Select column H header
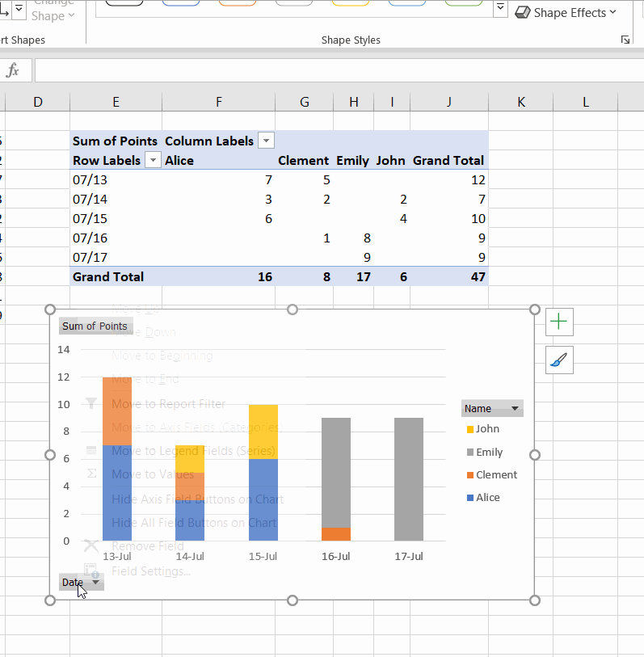Image resolution: width=644 pixels, height=657 pixels. click(354, 102)
